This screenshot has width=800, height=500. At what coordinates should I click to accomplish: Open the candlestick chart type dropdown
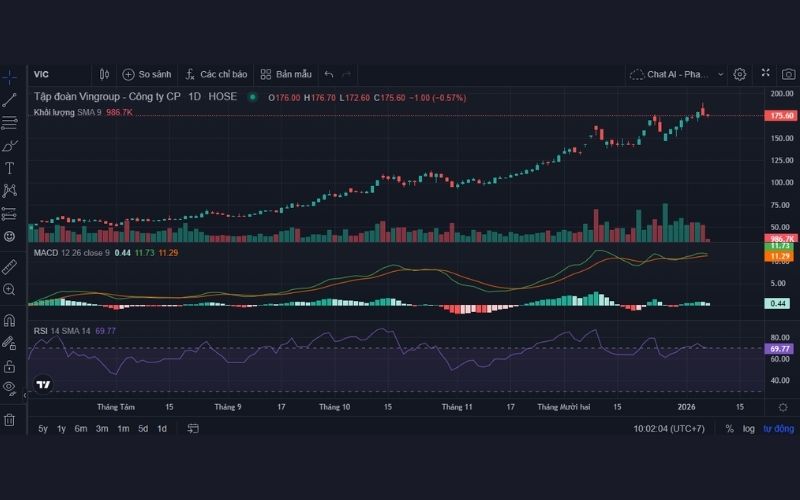(x=104, y=74)
